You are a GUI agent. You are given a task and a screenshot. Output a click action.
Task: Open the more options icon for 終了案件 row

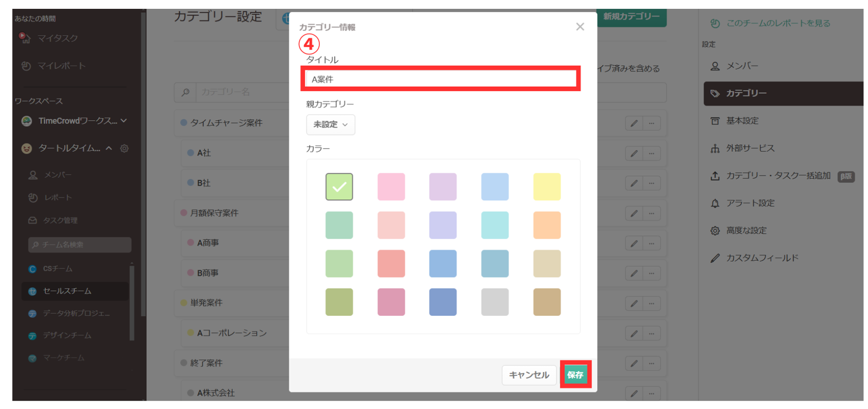pyautogui.click(x=651, y=364)
